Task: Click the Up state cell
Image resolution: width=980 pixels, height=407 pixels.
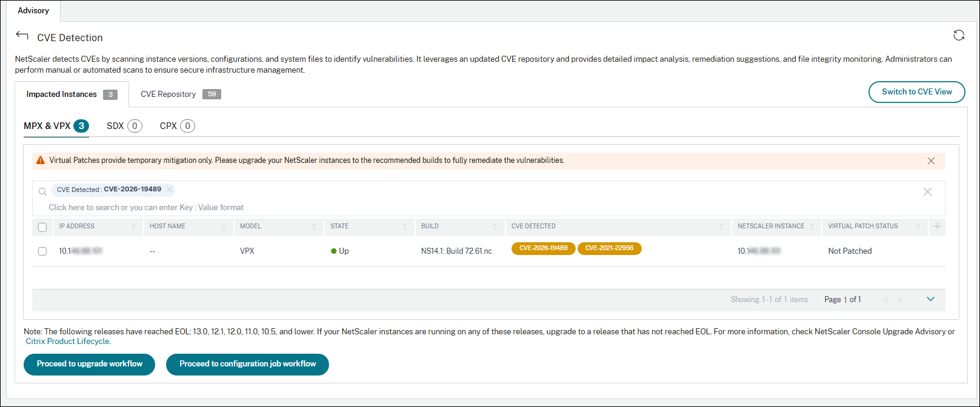Action: click(340, 251)
